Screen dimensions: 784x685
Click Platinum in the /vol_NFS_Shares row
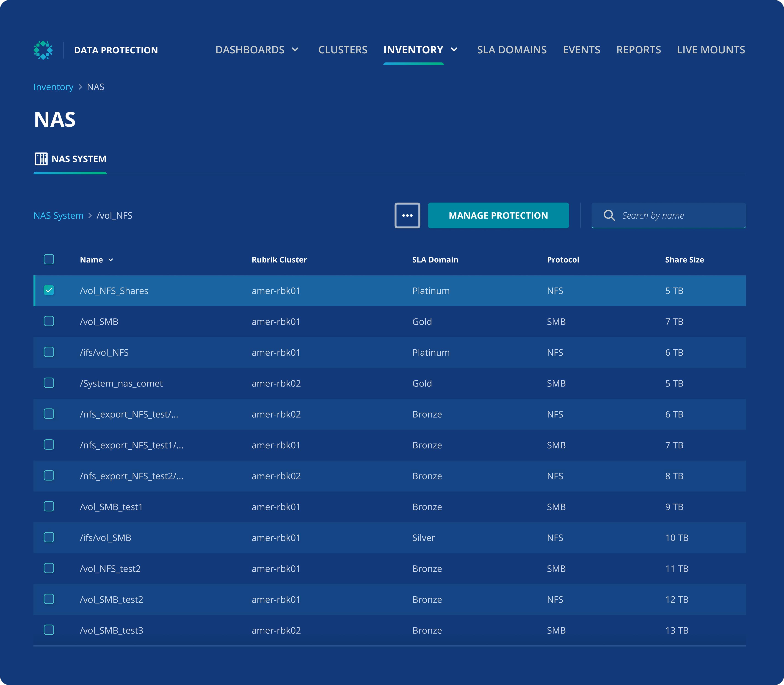click(431, 291)
